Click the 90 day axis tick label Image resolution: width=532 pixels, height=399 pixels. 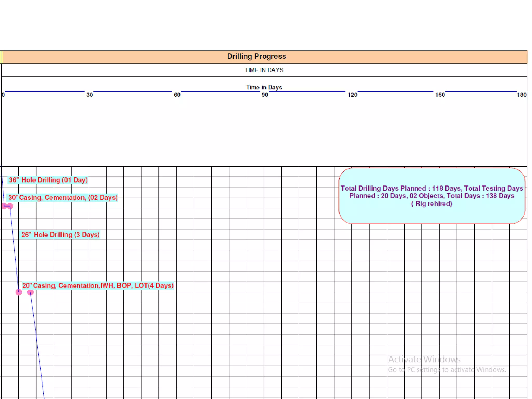(x=265, y=95)
